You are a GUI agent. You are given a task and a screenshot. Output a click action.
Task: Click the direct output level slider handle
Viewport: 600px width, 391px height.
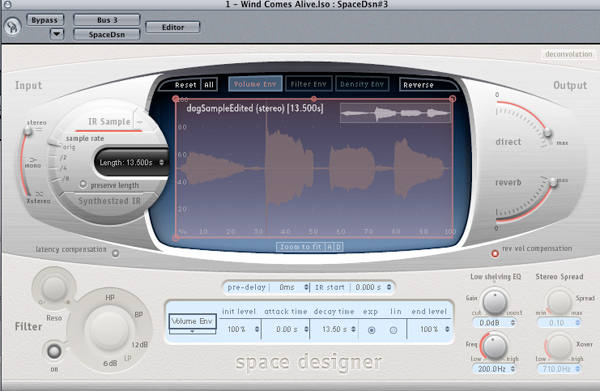pyautogui.click(x=548, y=132)
